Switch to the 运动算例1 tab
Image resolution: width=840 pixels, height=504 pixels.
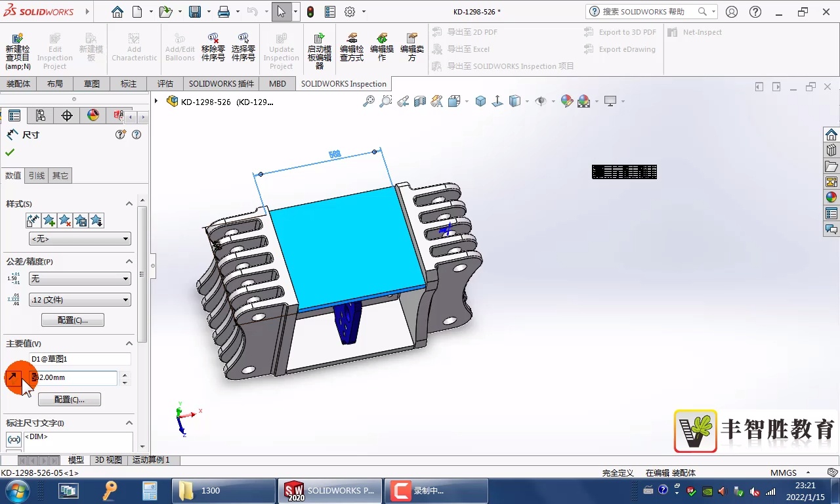pyautogui.click(x=152, y=459)
